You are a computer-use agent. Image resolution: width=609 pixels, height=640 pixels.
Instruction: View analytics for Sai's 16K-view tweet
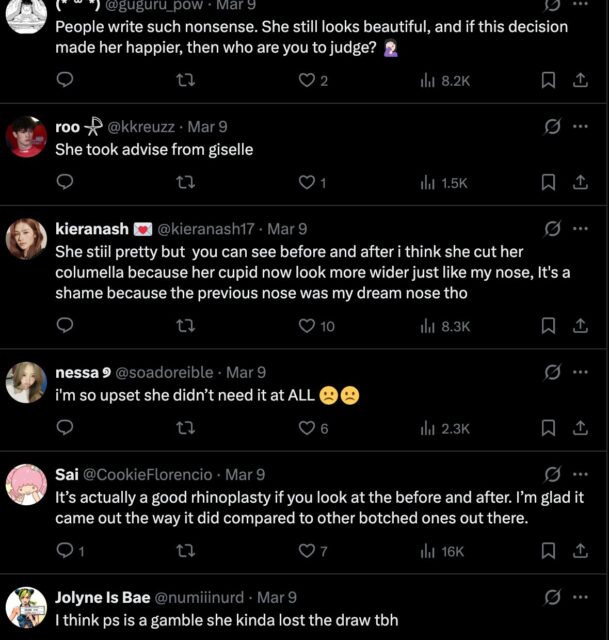(441, 550)
